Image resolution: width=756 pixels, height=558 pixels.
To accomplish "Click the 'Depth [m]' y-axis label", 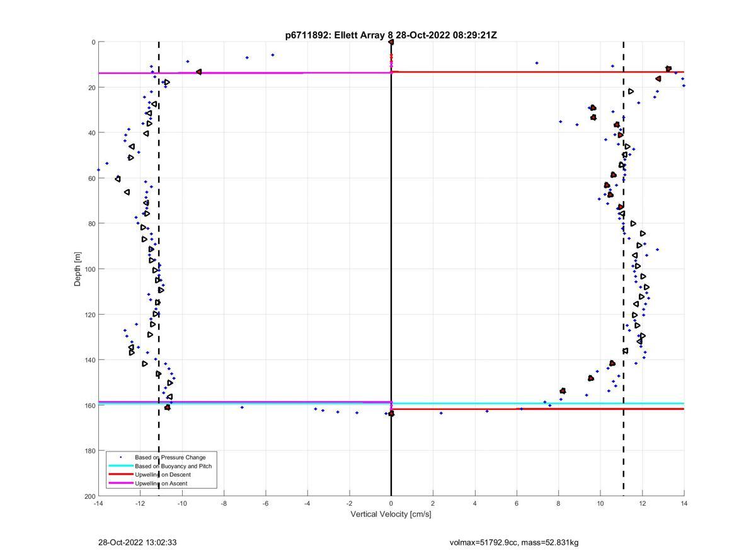I will 78,269.
